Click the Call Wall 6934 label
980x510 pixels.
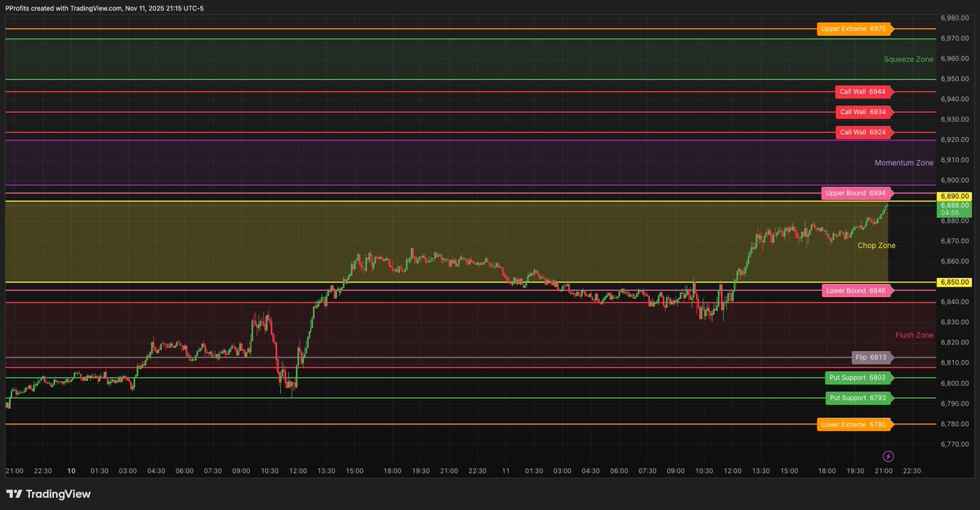(864, 112)
